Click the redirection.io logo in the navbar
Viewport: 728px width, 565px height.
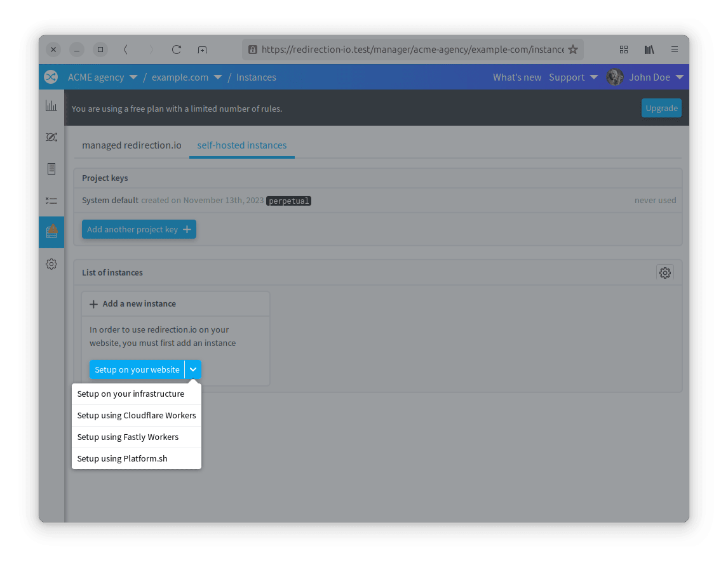coord(51,77)
